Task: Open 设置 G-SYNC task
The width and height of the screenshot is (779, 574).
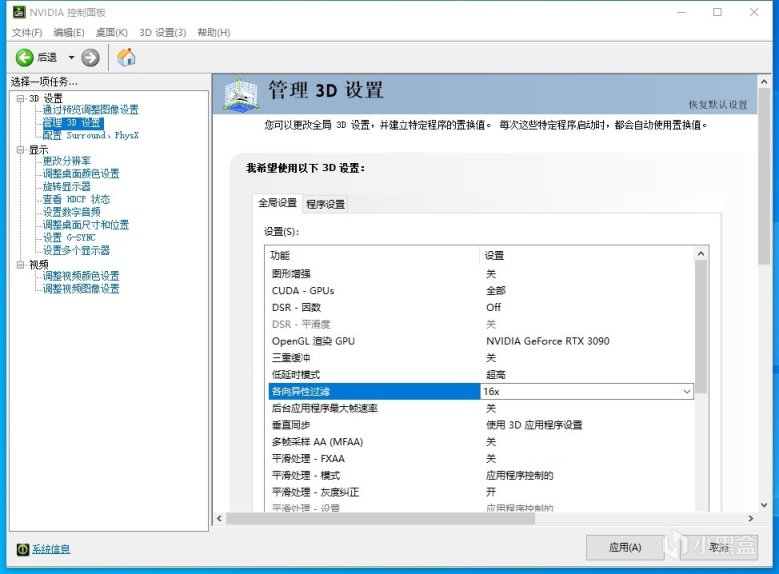Action: click(69, 238)
